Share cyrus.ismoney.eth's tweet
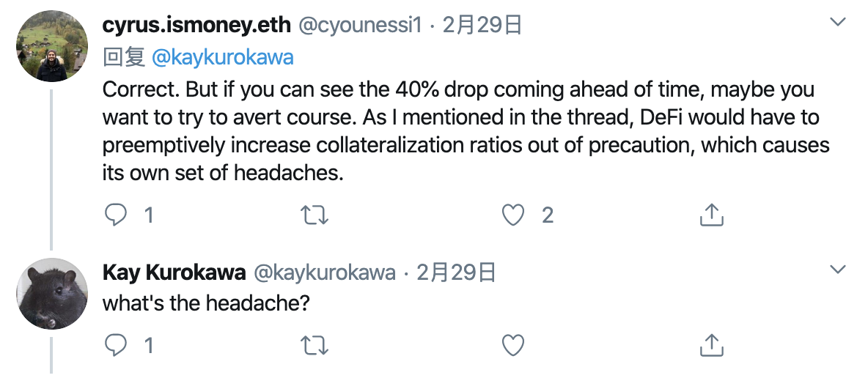The image size is (868, 378). [x=711, y=215]
